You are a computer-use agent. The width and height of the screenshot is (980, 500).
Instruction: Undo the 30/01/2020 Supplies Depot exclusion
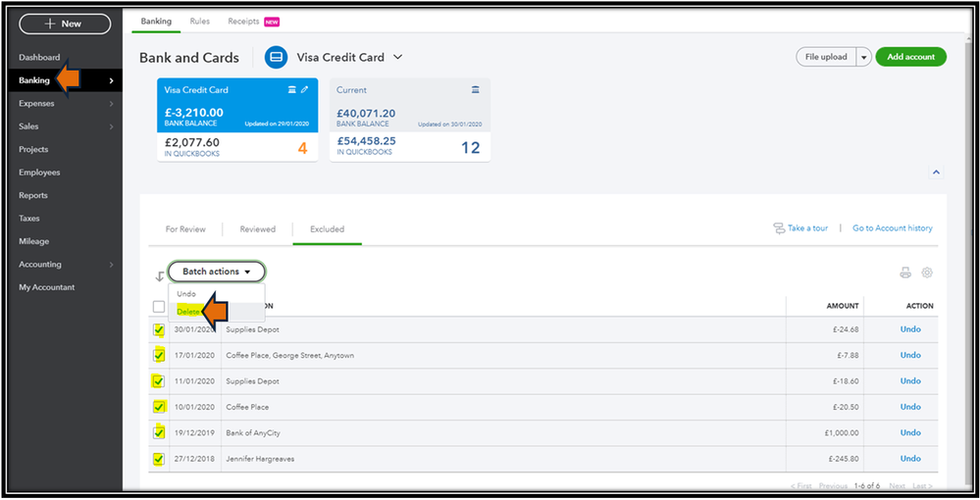pyautogui.click(x=910, y=329)
